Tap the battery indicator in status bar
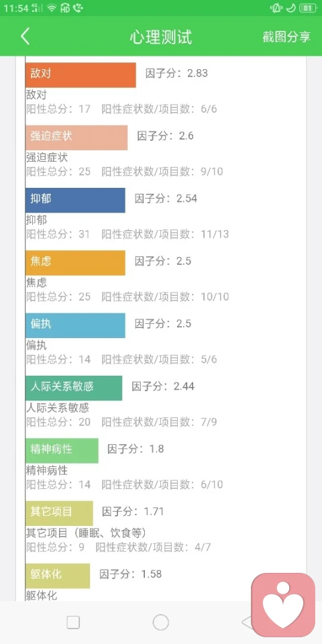The width and height of the screenshot is (322, 644). click(308, 8)
